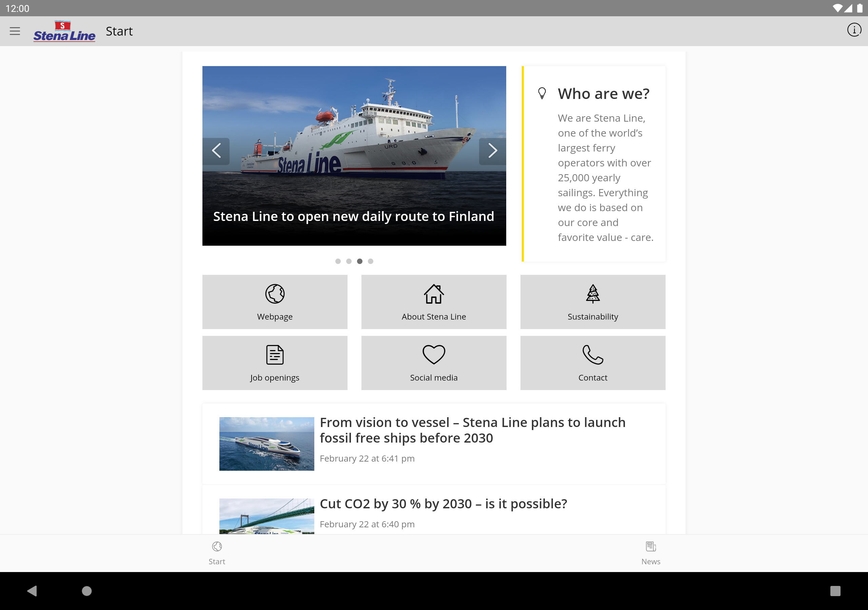This screenshot has height=610, width=868.
Task: Tap the Android recent apps square button
Action: click(x=835, y=591)
